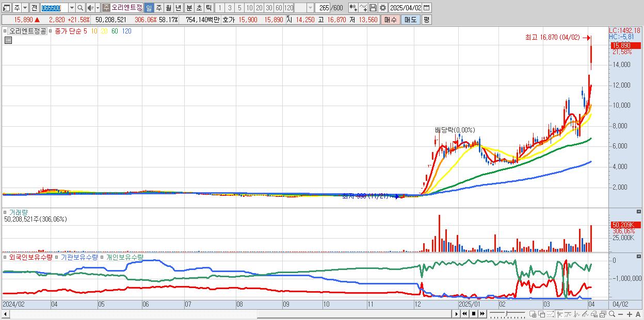The width and height of the screenshot is (644, 320).
Task: Select the 틱 (tick) period button
Action: (209, 8)
